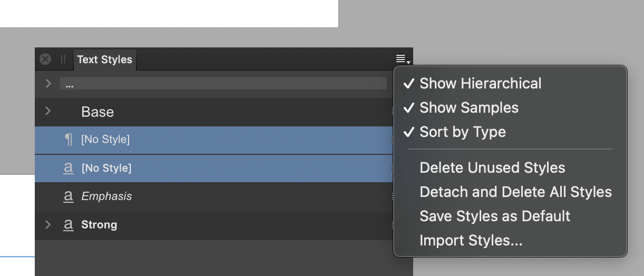644x276 pixels.
Task: Select Detach and Delete All Styles
Action: [515, 192]
